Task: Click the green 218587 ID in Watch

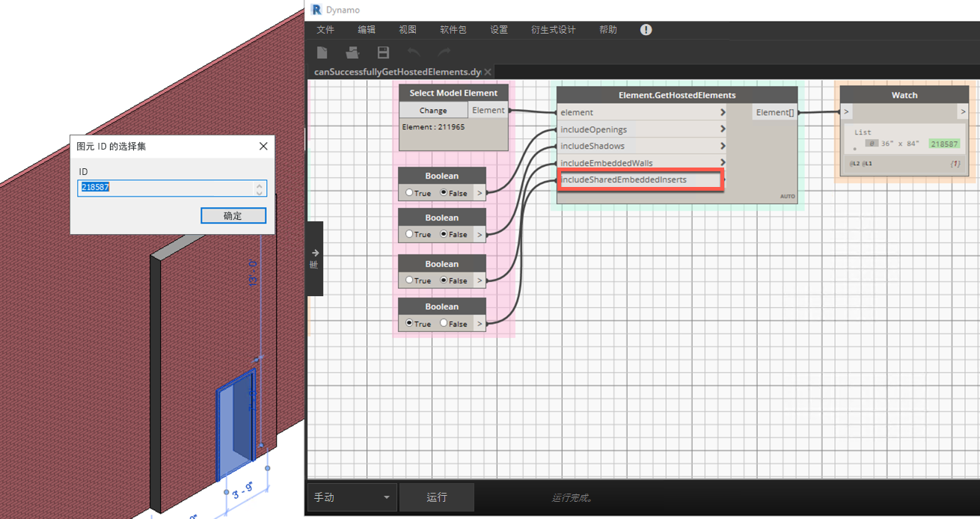Action: [x=944, y=144]
